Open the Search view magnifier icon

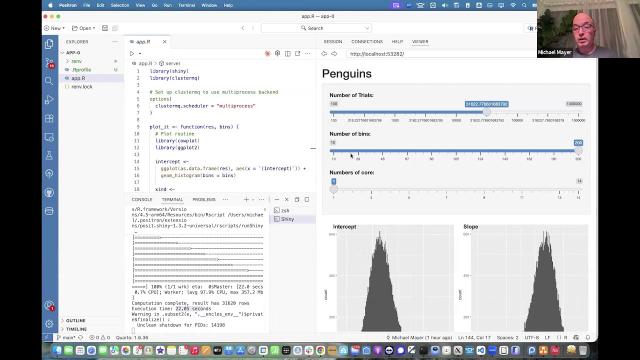(49, 81)
